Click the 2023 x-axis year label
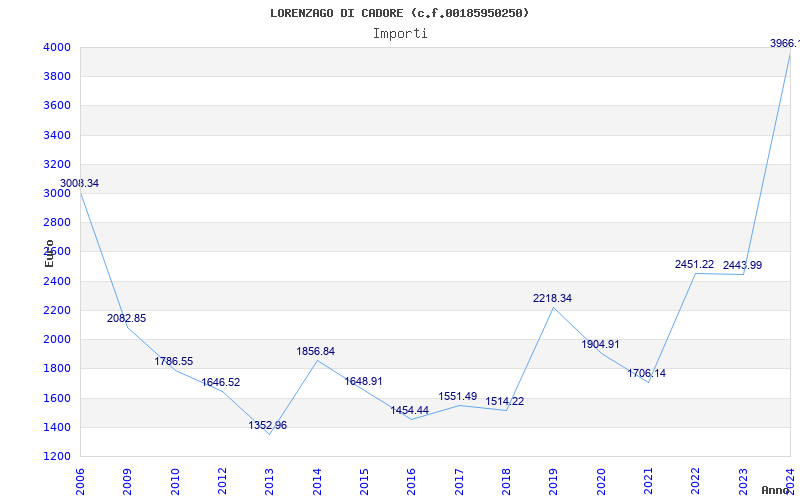Image resolution: width=800 pixels, height=500 pixels. click(x=743, y=482)
